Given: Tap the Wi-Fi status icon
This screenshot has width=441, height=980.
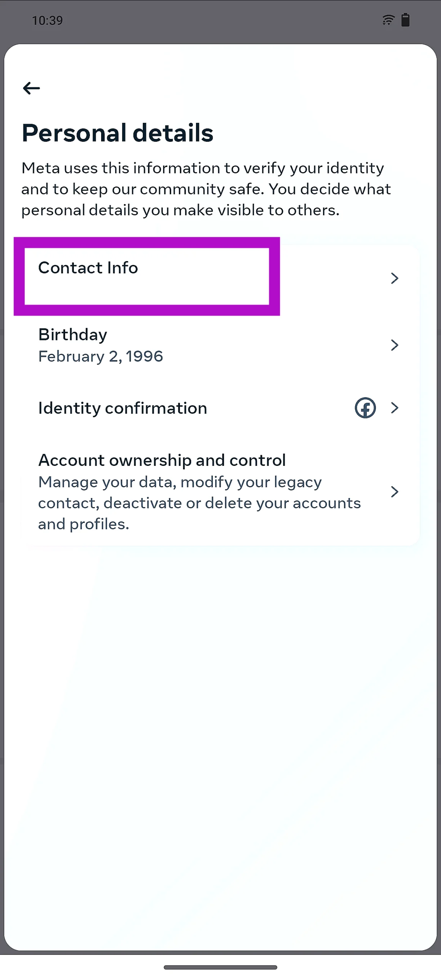Looking at the screenshot, I should (x=388, y=20).
